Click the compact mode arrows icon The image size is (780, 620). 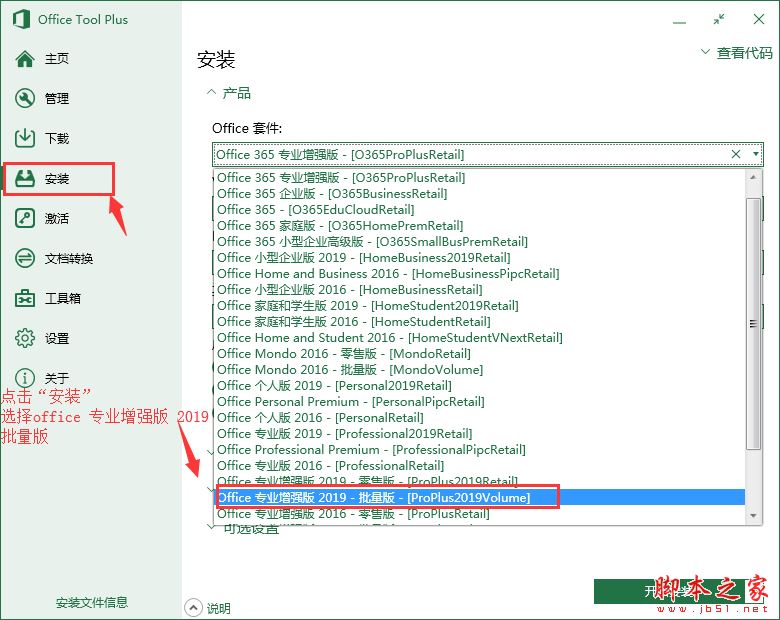click(x=719, y=19)
